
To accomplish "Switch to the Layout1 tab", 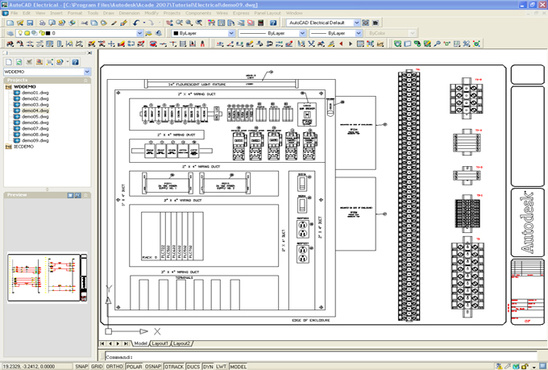I will click(160, 343).
